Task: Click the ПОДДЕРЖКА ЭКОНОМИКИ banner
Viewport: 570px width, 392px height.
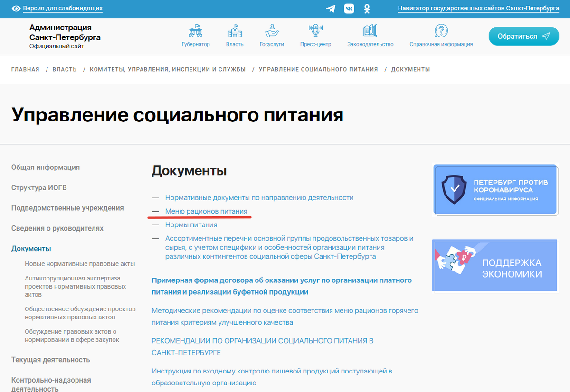Action: coord(495,265)
